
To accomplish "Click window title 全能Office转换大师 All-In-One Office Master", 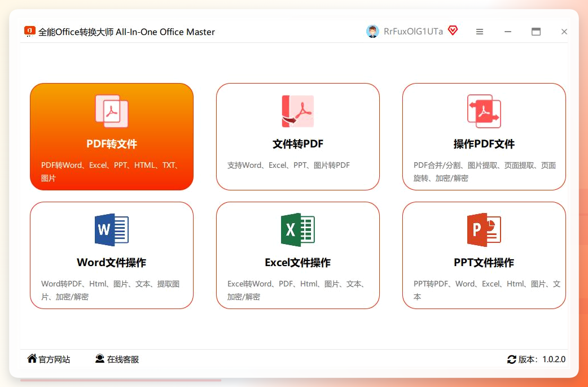I will [x=126, y=32].
